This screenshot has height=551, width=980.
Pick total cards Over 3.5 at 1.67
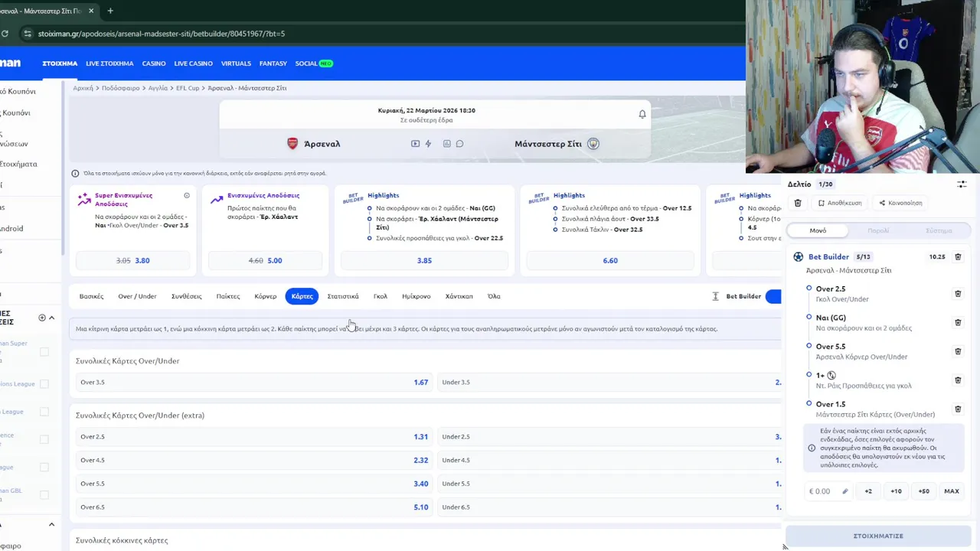254,382
